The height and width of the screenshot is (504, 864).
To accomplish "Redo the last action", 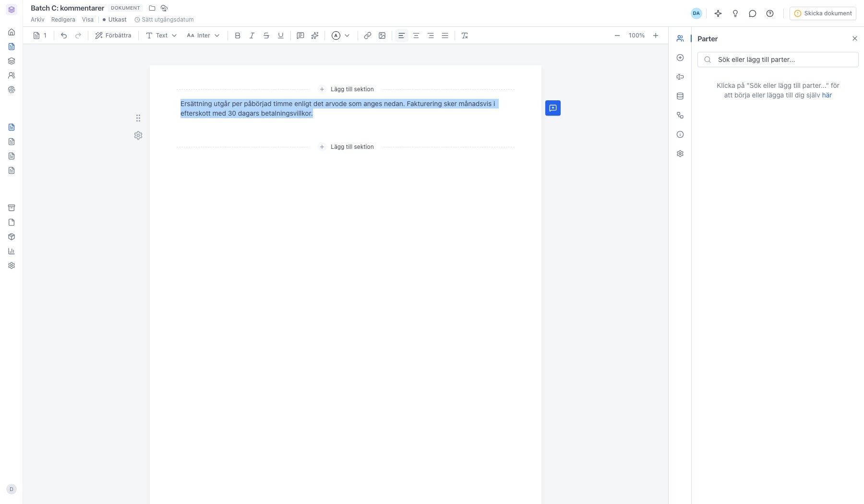I will point(78,36).
